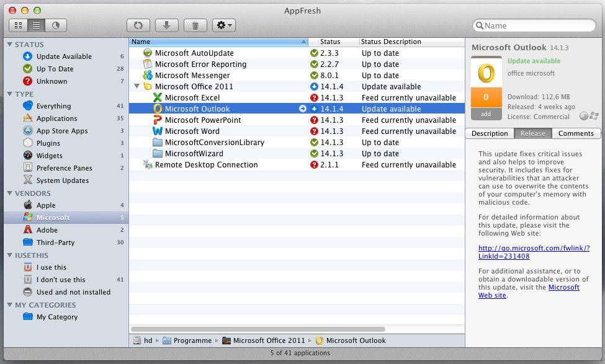Screen dimensions: 605x364
Task: Select 'I don't use this' filter
Action: point(66,280)
